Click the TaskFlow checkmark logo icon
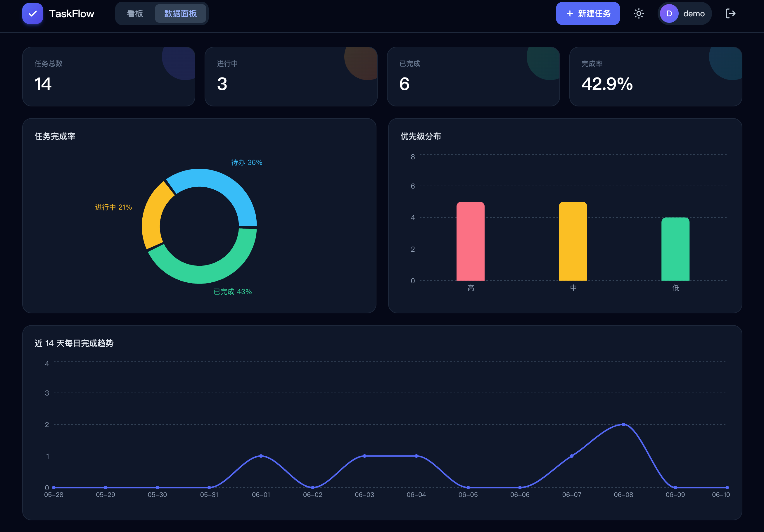764x532 pixels. click(33, 14)
